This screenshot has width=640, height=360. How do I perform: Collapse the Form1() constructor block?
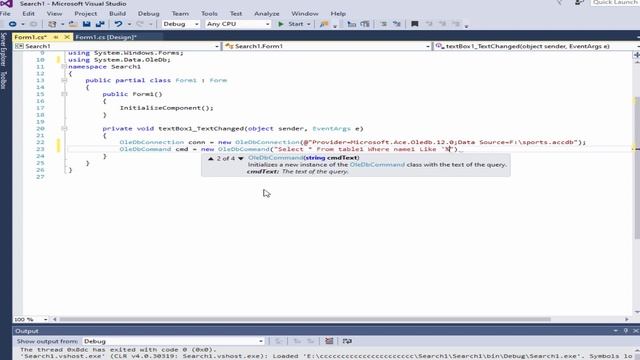click(64, 94)
